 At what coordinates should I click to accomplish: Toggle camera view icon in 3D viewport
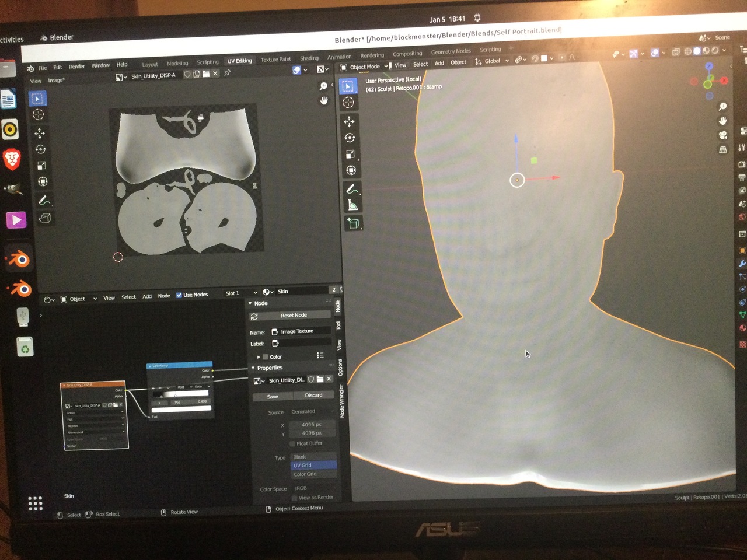coord(722,135)
